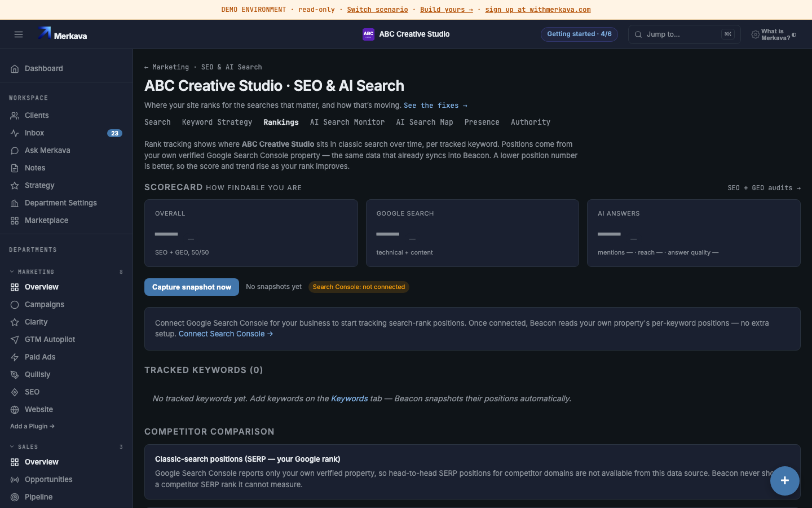Click the Clients people icon
The image size is (812, 508).
(x=15, y=116)
